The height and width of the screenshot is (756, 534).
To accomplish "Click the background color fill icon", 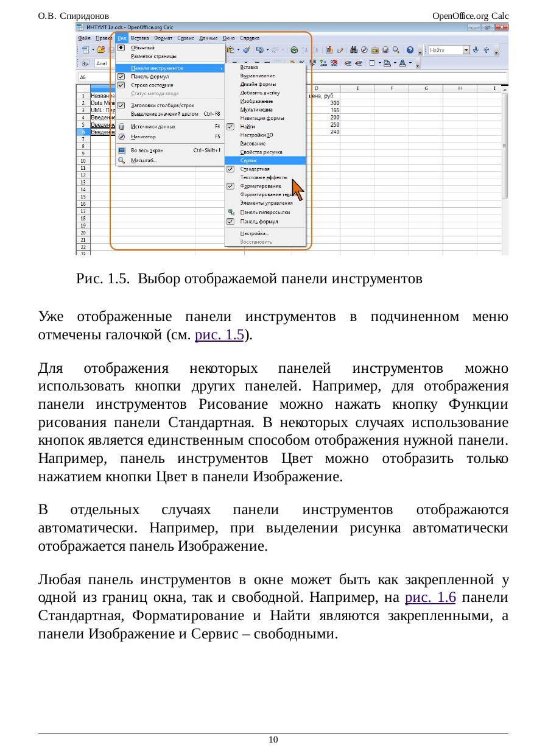I will pos(387,63).
